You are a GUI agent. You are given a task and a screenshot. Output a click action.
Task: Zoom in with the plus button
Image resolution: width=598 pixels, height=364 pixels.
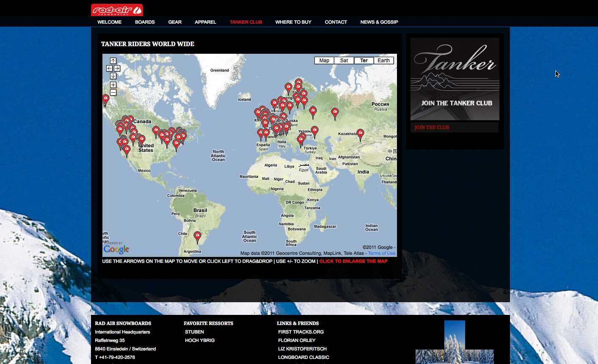[113, 85]
